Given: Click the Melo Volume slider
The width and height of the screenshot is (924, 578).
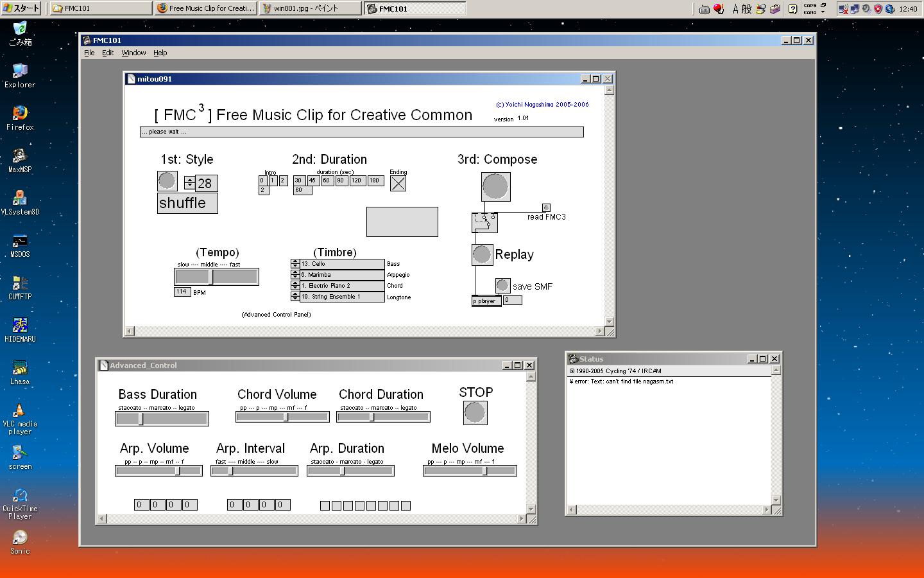Looking at the screenshot, I should [x=470, y=471].
